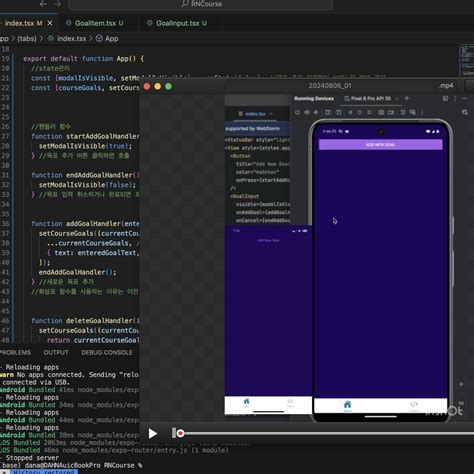The width and height of the screenshot is (474, 474).
Task: Click the zoom icon in the Running Devices toolbar
Action: pos(465,112)
